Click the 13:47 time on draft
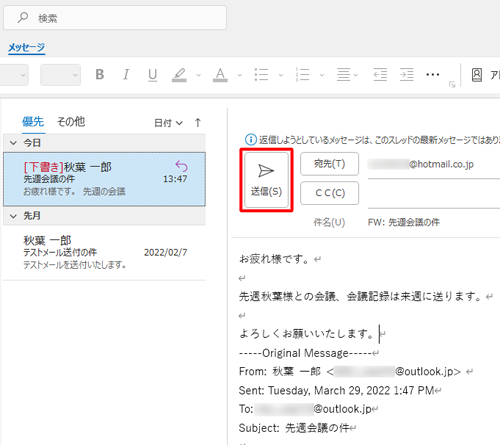The width and height of the screenshot is (500, 445). (175, 179)
